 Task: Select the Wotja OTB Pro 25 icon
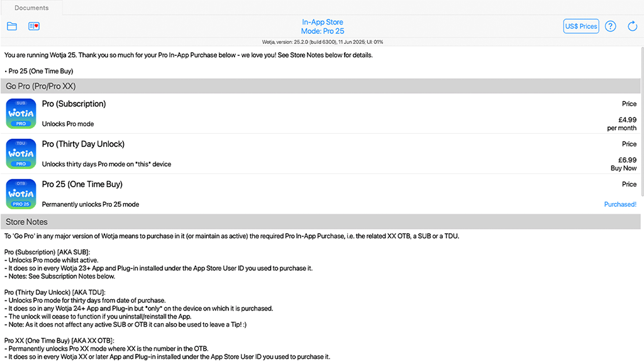tap(21, 194)
